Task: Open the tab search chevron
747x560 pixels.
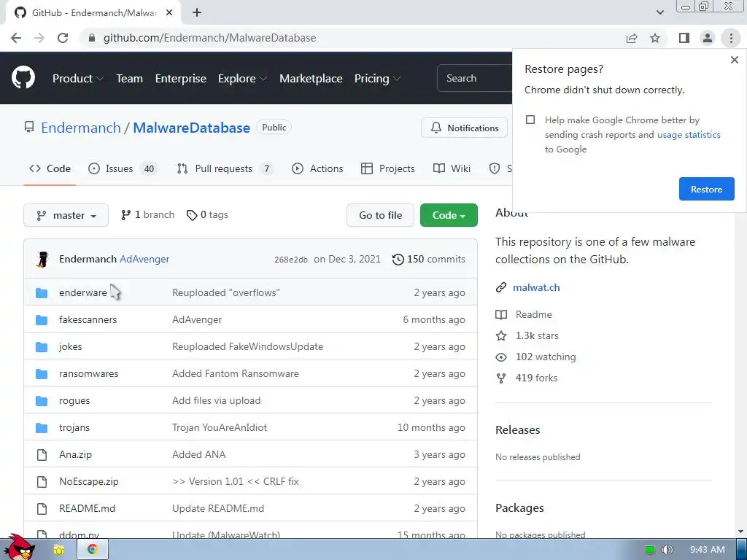Action: point(659,12)
